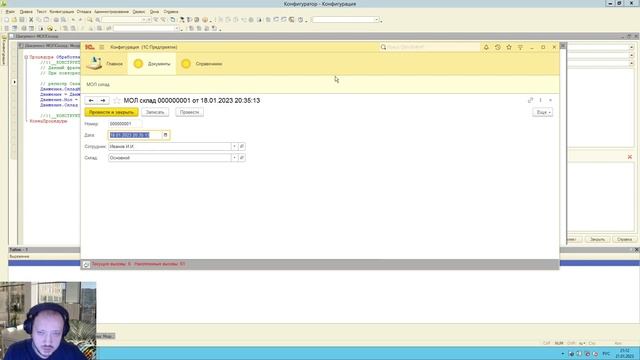Switch input language РУС in taskbar
This screenshot has height=360, width=640.
(606, 353)
